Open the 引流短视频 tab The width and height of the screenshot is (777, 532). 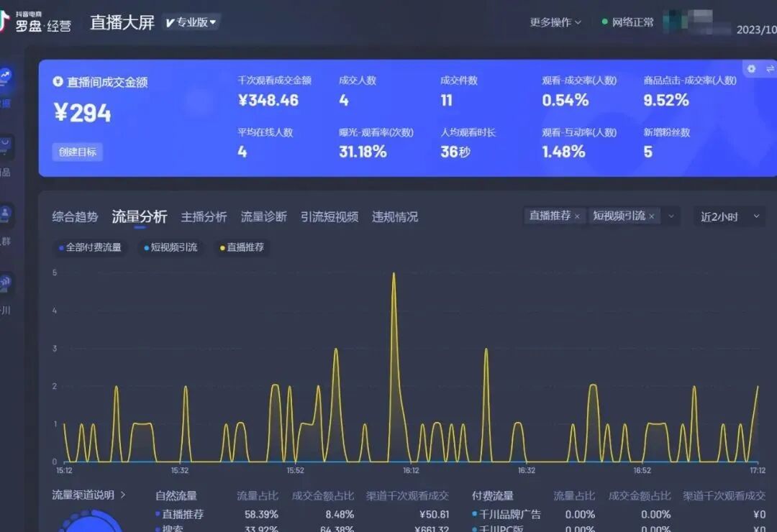pyautogui.click(x=329, y=217)
